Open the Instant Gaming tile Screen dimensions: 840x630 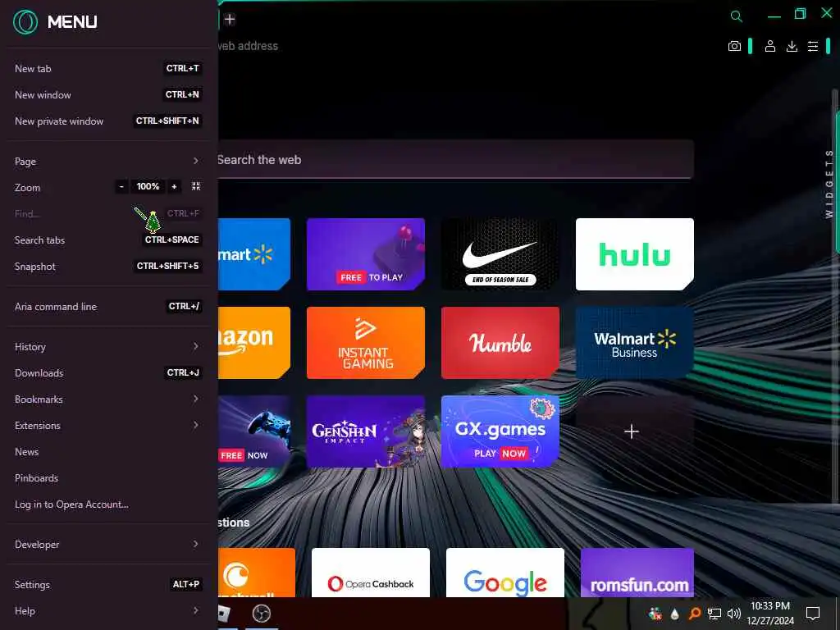click(365, 343)
